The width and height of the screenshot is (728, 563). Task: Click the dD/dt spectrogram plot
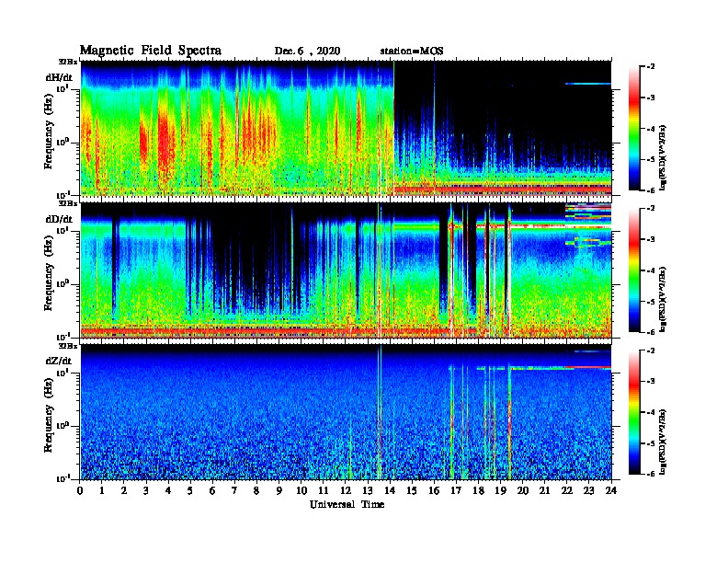click(x=347, y=270)
